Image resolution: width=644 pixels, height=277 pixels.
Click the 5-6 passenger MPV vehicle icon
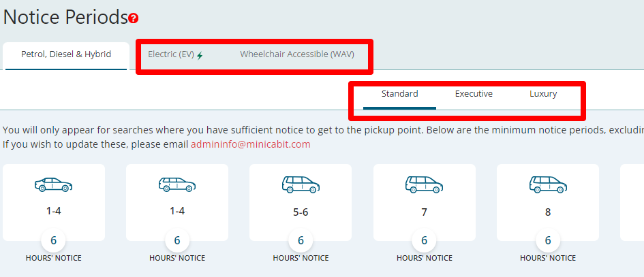(301, 184)
